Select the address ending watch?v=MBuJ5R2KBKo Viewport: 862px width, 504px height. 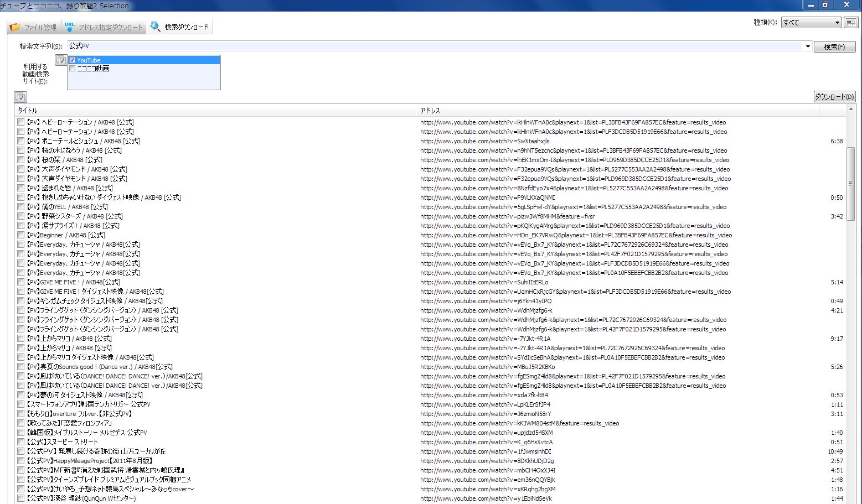488,367
